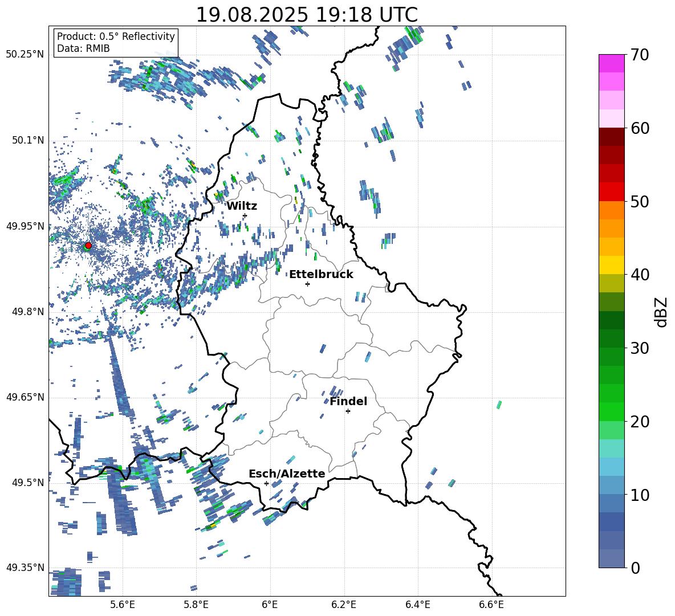Image resolution: width=675 pixels, height=616 pixels.
Task: Click the 'Product: 0.5° Reflectivity' label
Action: coord(116,36)
